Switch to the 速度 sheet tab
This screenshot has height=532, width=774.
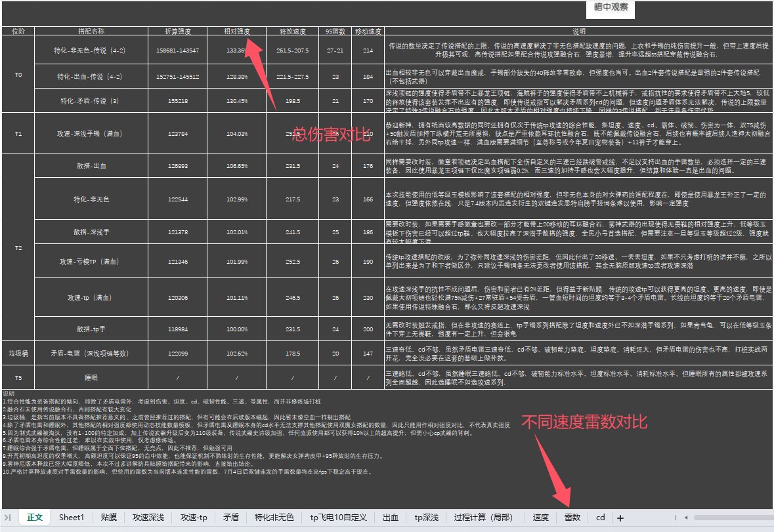(x=540, y=517)
